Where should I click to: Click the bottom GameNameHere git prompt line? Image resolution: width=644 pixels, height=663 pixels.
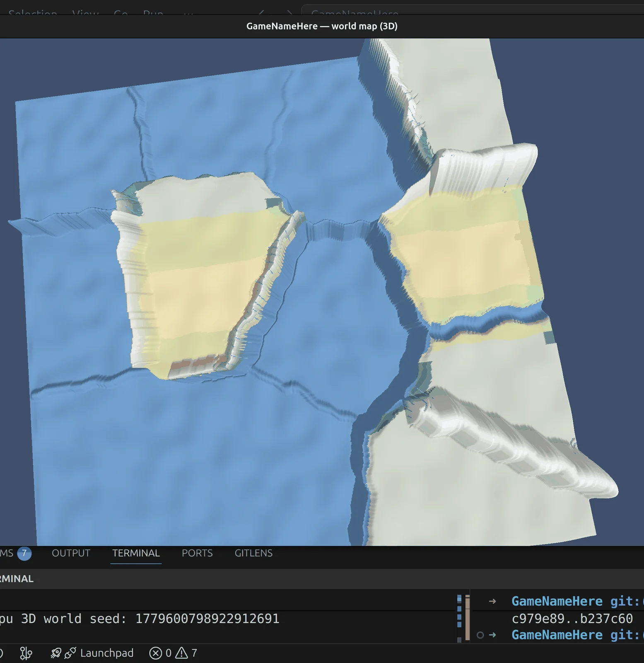577,635
